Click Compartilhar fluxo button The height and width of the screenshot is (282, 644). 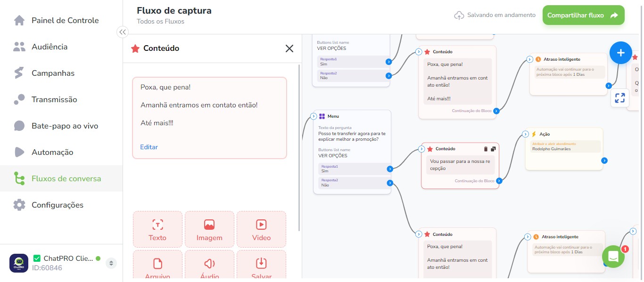coord(583,15)
